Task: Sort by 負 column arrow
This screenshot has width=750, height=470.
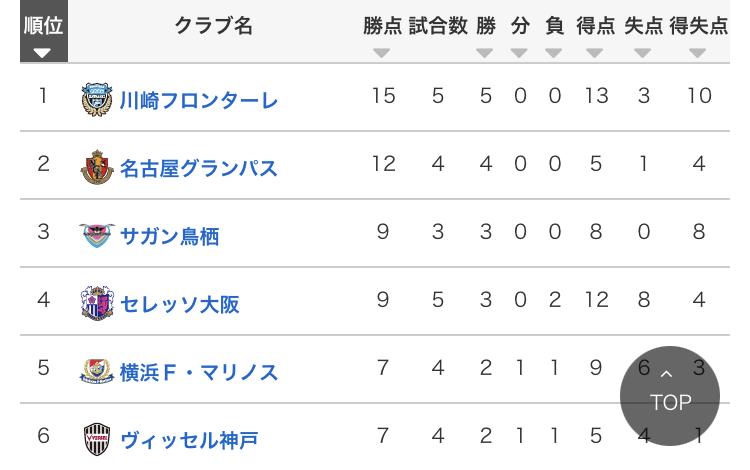Action: pyautogui.click(x=553, y=53)
